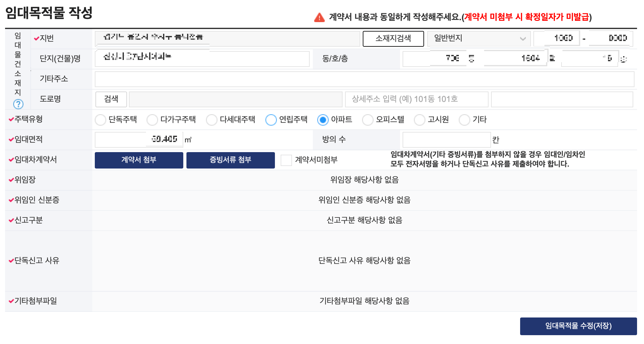Click the red warning triangle icon
Viewport: 644px width, 344px height.
point(319,17)
